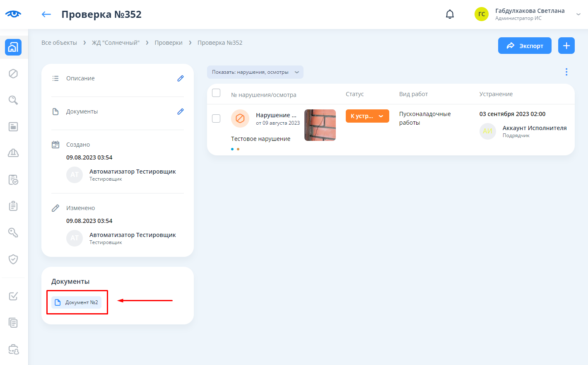Navigate to ЖД "Солнечный" breadcrumb

coord(116,43)
